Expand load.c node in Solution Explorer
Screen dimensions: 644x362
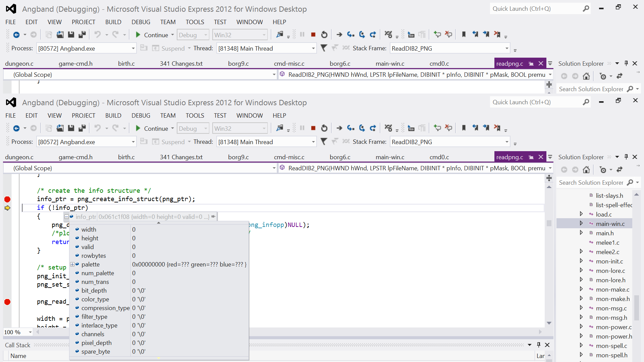[581, 214]
